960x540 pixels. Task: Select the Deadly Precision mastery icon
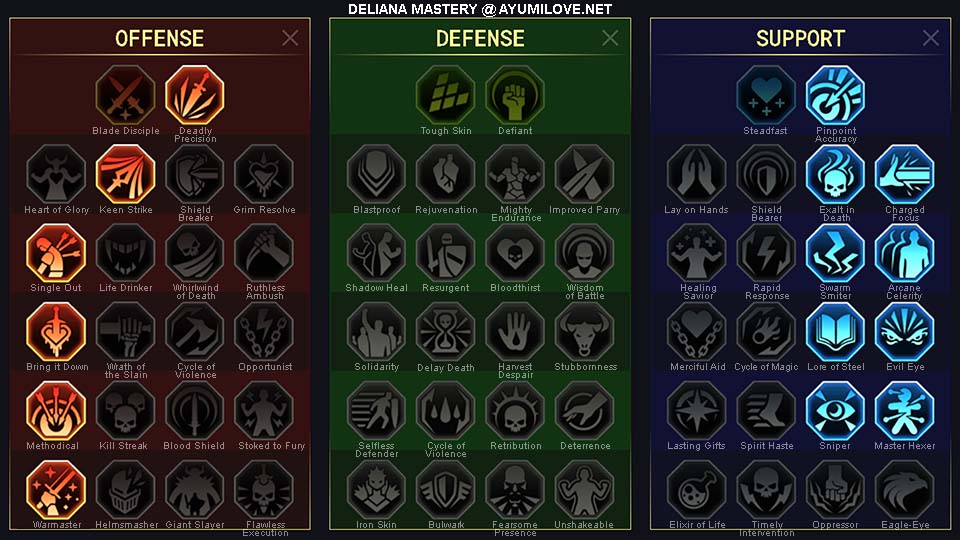pos(195,96)
